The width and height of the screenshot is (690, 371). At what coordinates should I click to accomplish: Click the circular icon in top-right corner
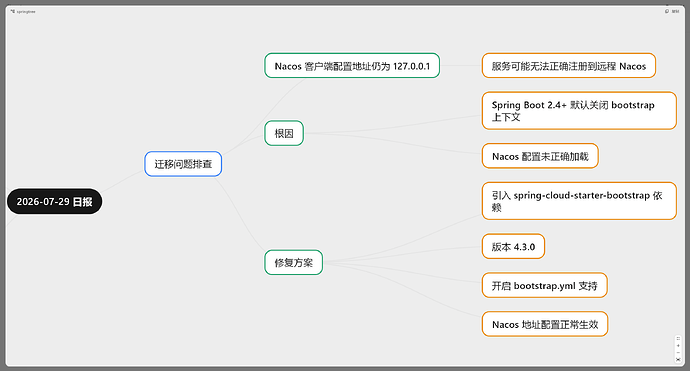pos(667,11)
